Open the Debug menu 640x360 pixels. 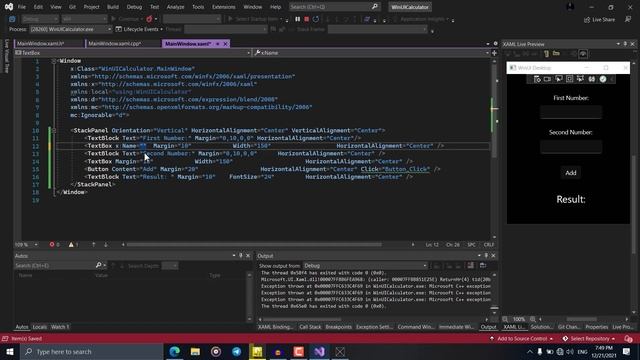point(134,7)
